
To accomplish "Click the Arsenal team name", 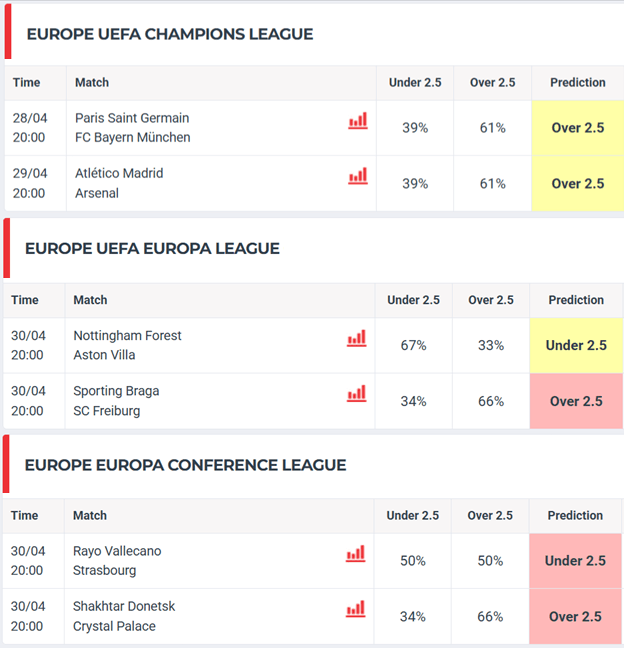I will point(97,193).
